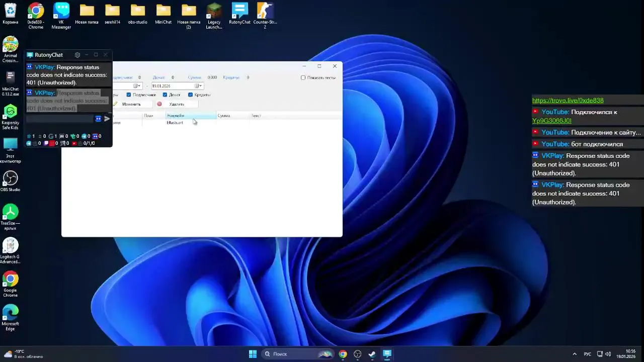The width and height of the screenshot is (644, 362).
Task: Select the Ellastuart table cell
Action: click(191, 123)
